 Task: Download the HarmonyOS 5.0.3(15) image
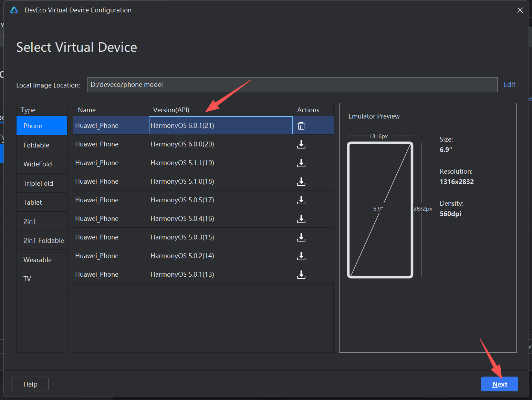click(301, 237)
